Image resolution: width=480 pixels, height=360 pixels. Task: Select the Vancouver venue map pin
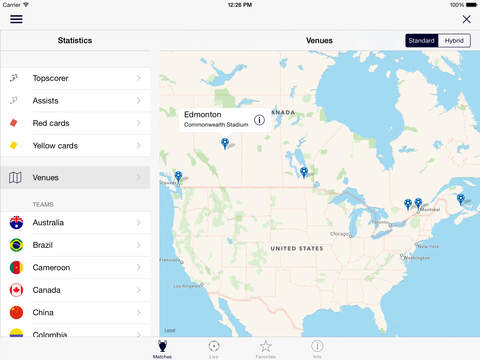click(x=178, y=177)
